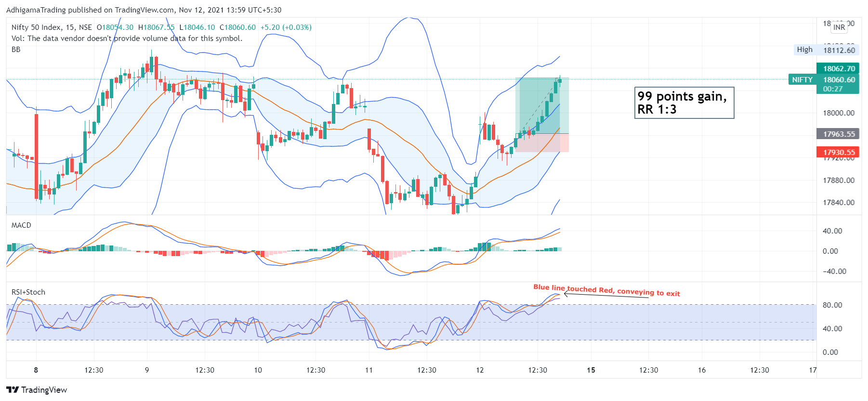The width and height of the screenshot is (868, 401).
Task: Click the open value O18054.30
Action: click(x=115, y=27)
